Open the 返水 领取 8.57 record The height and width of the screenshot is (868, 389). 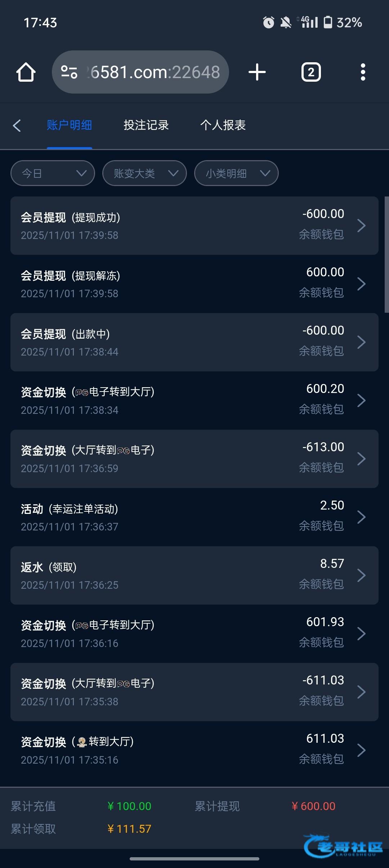pyautogui.click(x=194, y=575)
